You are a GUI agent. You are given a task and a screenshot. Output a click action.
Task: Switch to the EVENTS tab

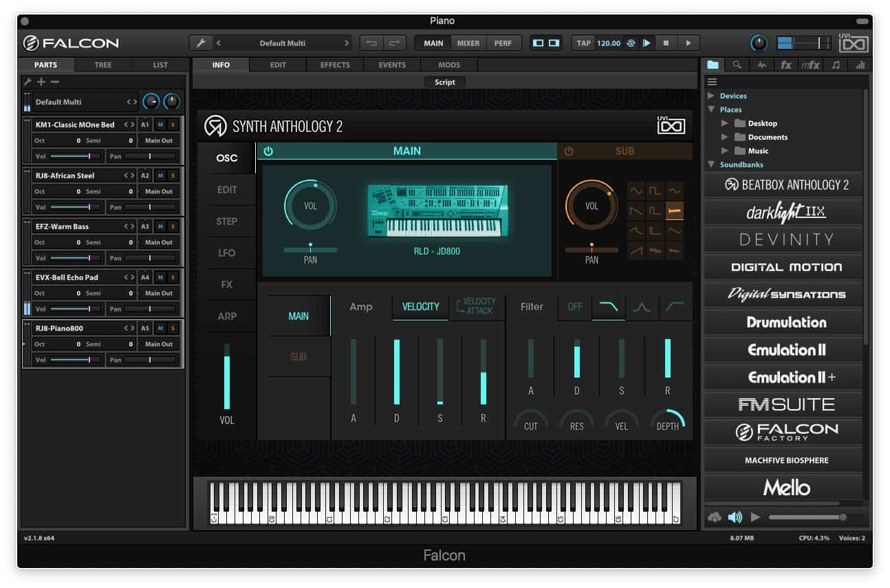point(392,65)
